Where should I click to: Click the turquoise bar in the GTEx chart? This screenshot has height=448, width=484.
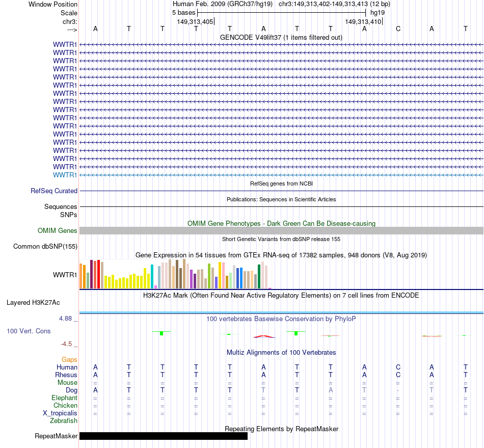(152, 277)
